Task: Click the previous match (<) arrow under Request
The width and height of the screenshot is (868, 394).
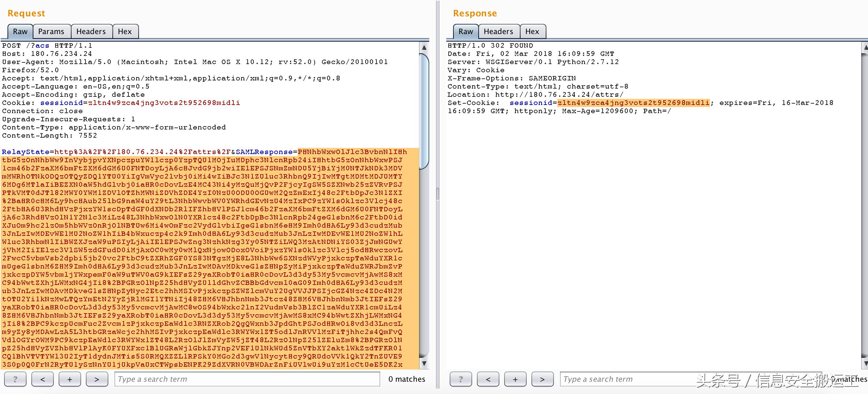Action: [x=42, y=379]
